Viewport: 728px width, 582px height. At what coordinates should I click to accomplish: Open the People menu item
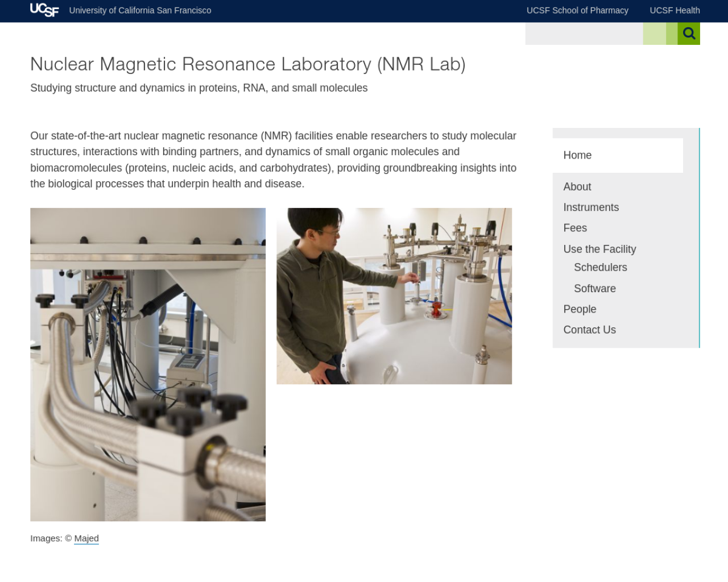(x=580, y=309)
